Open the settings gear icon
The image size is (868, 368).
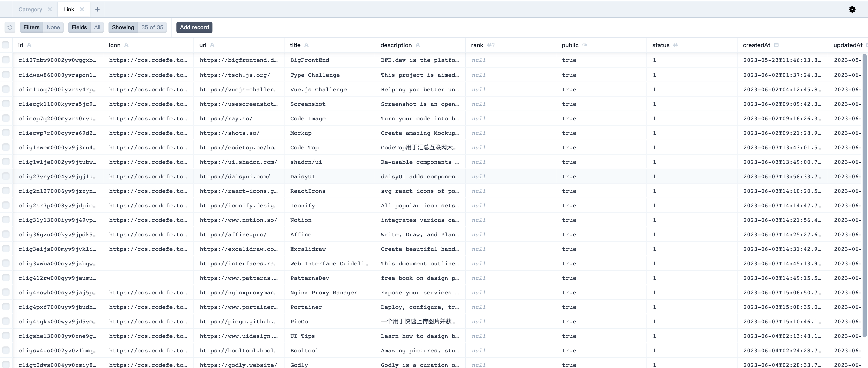(852, 10)
